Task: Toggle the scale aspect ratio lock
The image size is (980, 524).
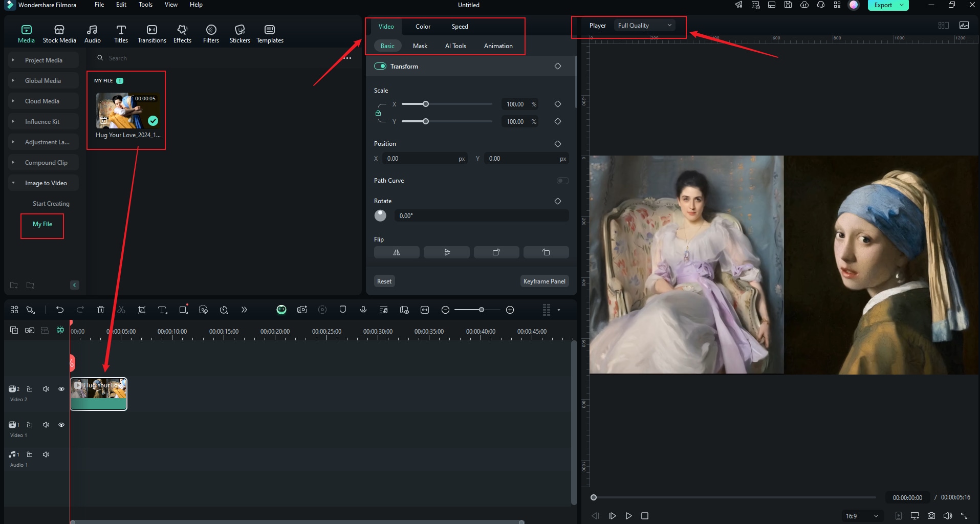Action: tap(378, 113)
